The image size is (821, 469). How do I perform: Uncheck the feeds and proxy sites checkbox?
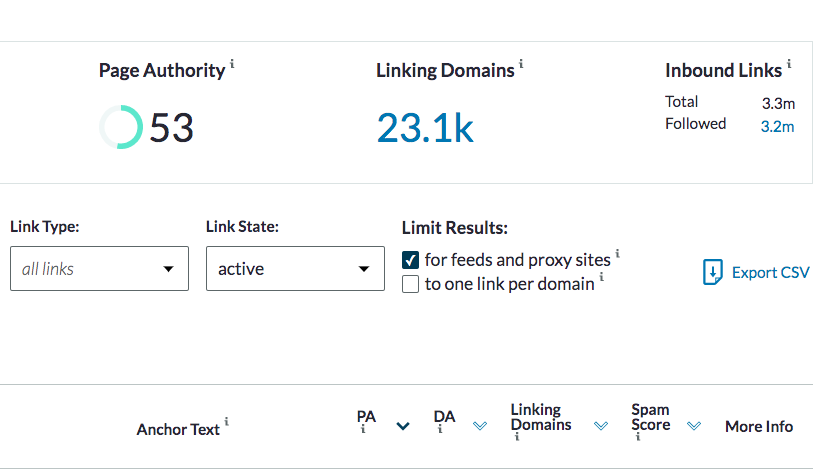click(410, 260)
